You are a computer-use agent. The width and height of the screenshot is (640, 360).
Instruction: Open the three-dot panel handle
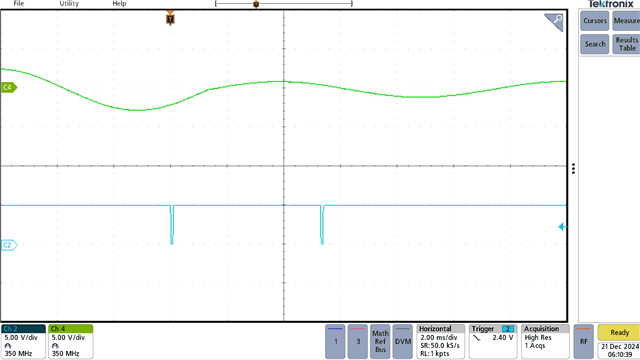tap(573, 169)
